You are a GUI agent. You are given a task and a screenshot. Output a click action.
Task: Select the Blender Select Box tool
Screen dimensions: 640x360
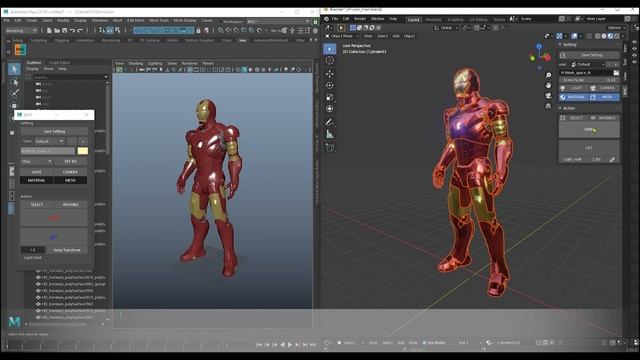click(330, 49)
